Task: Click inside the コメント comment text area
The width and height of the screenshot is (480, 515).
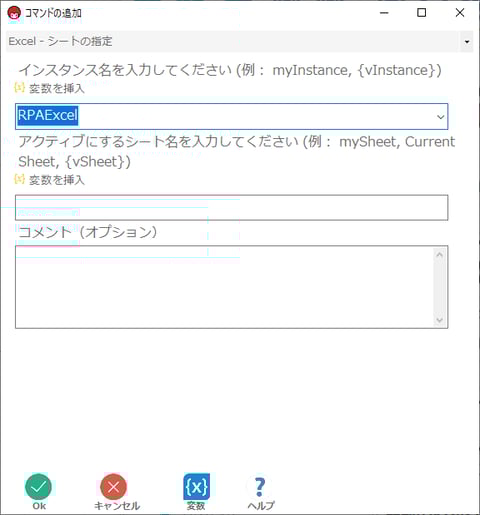Action: pyautogui.click(x=225, y=287)
